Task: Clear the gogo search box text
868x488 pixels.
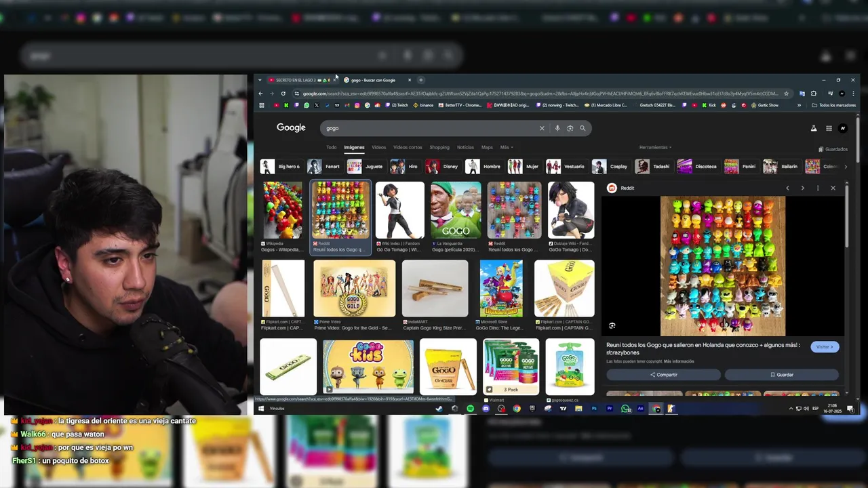Action: [x=542, y=128]
